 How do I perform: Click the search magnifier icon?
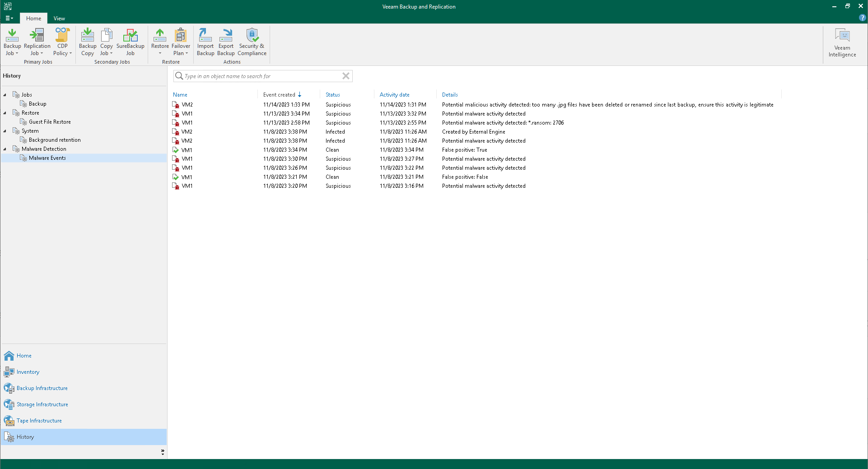(179, 76)
